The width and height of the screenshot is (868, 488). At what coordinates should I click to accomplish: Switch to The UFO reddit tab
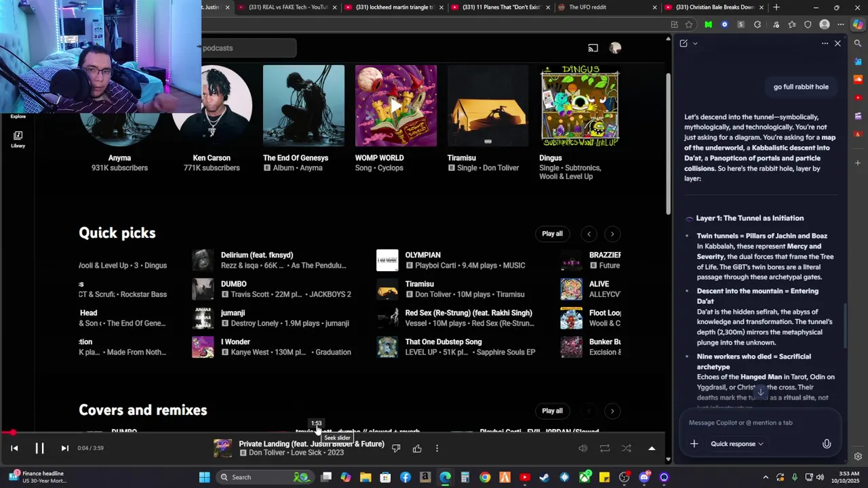[607, 7]
